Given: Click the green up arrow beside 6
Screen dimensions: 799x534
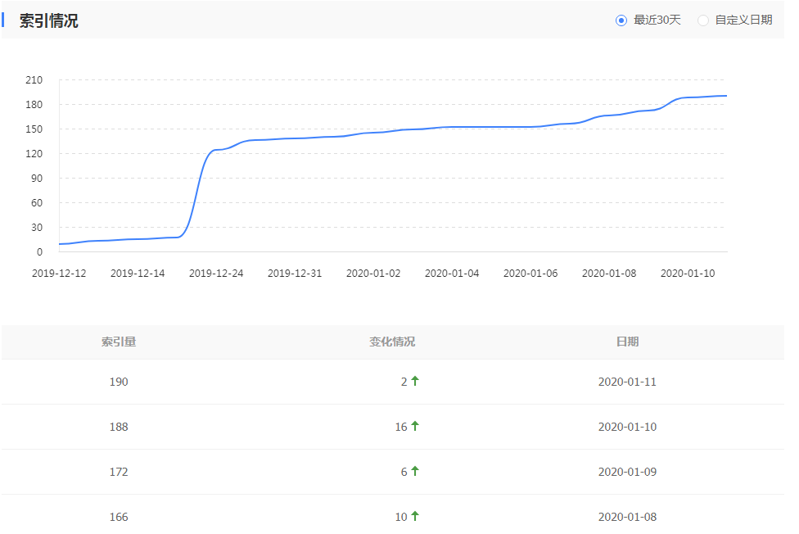Looking at the screenshot, I should click(x=415, y=471).
